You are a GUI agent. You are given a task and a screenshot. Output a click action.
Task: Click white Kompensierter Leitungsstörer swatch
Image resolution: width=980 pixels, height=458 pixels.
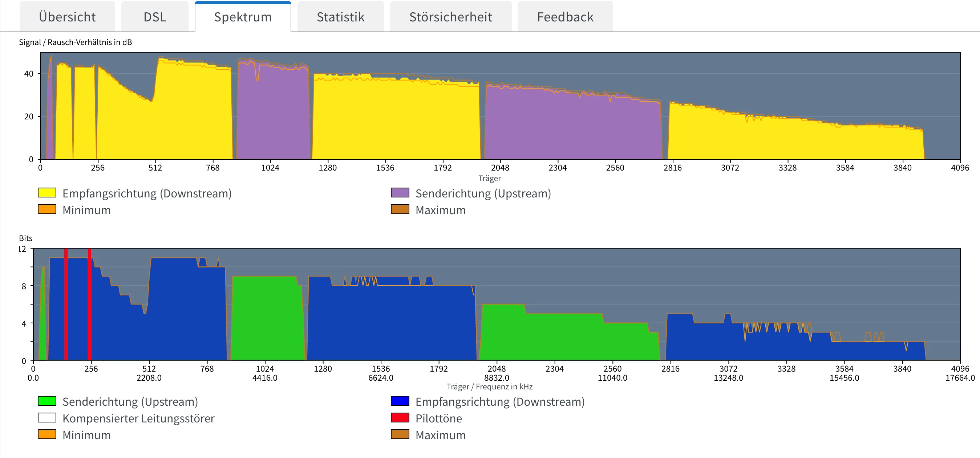point(47,418)
